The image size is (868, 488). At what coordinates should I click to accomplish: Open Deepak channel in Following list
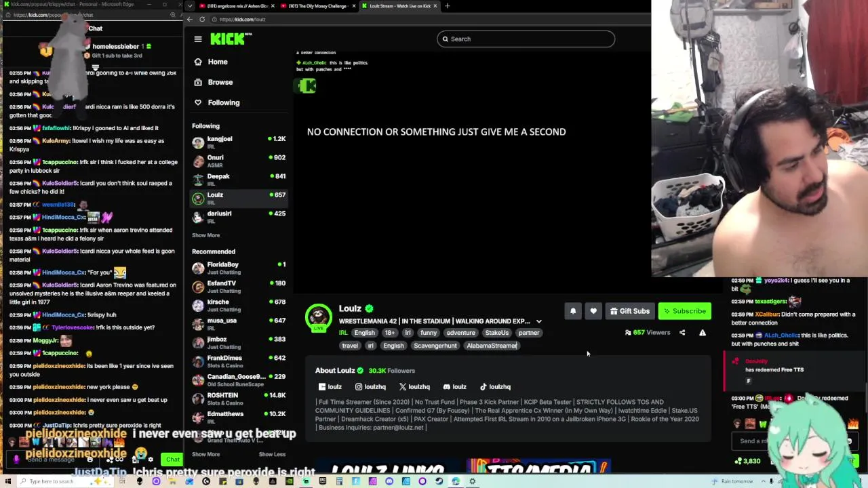tap(239, 180)
